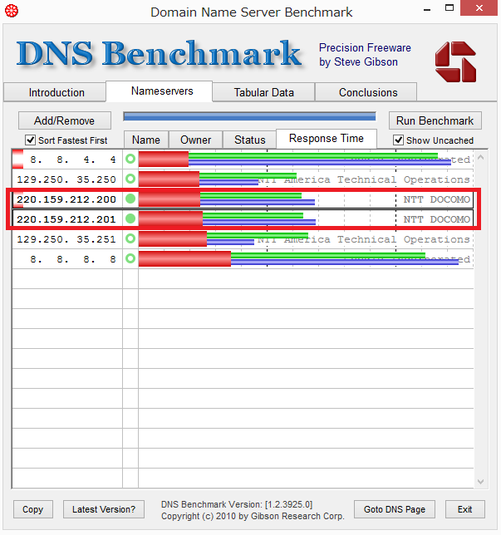Viewport: 501px width, 535px height.
Task: Select the Response Time tab
Action: 326,139
